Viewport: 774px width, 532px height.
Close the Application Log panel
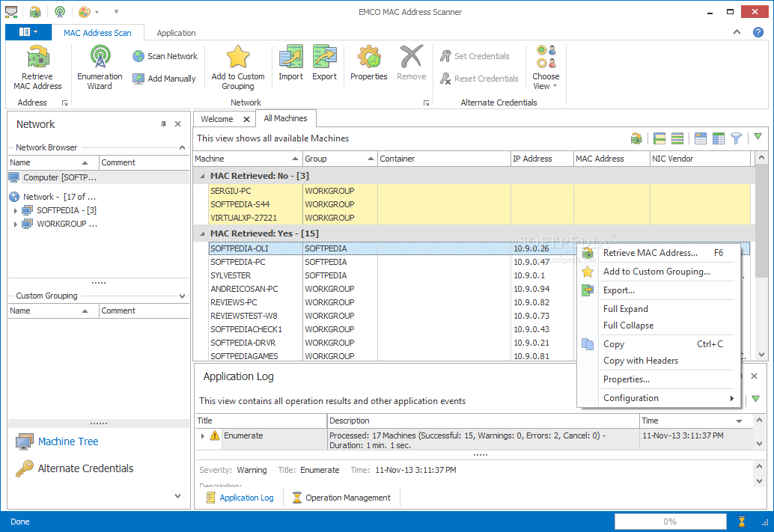(755, 376)
